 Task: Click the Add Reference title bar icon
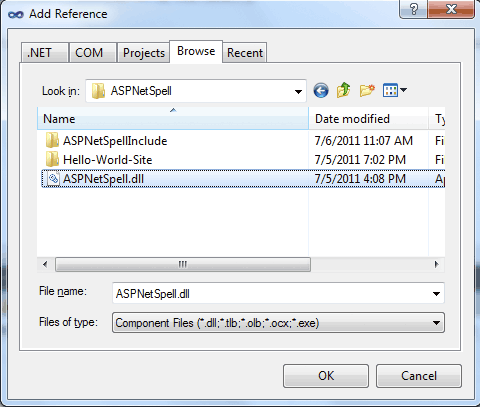pyautogui.click(x=16, y=14)
